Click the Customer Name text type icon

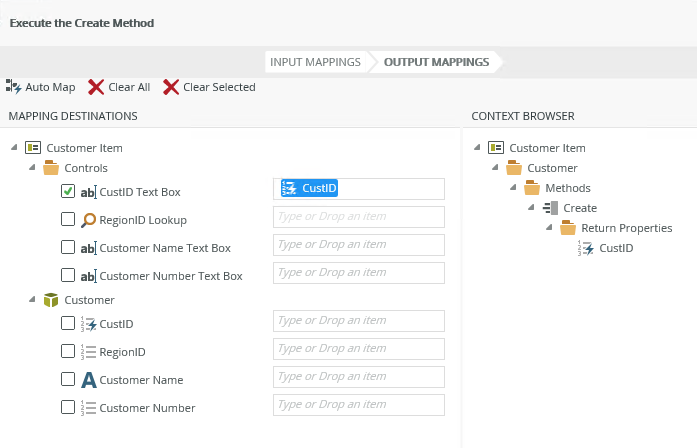(x=88, y=380)
